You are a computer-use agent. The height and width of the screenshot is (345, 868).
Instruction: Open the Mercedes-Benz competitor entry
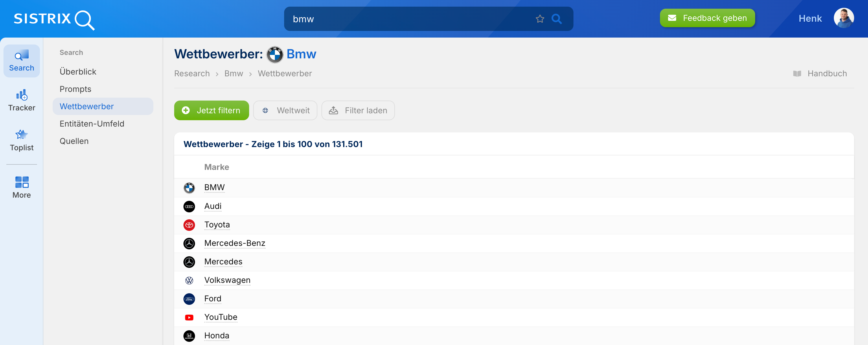click(235, 243)
